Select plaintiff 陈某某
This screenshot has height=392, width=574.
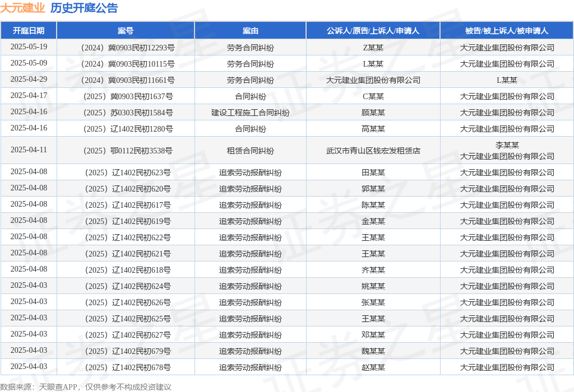(x=373, y=205)
